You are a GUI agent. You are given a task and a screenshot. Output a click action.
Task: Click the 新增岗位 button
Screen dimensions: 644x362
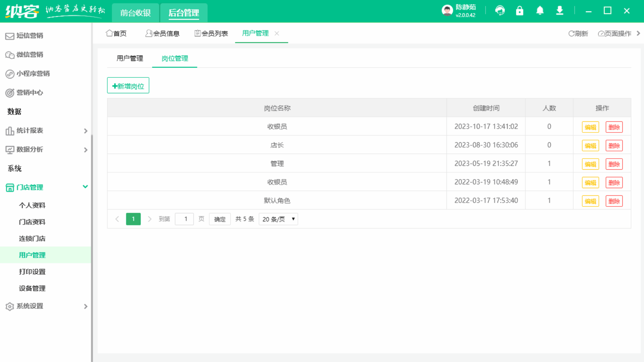pos(128,85)
